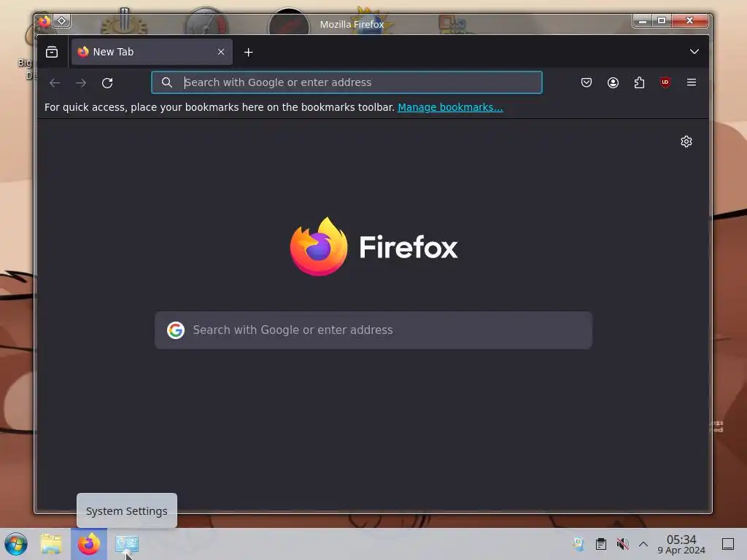The width and height of the screenshot is (747, 560).
Task: Open new tab personalize gear settings
Action: [x=686, y=141]
